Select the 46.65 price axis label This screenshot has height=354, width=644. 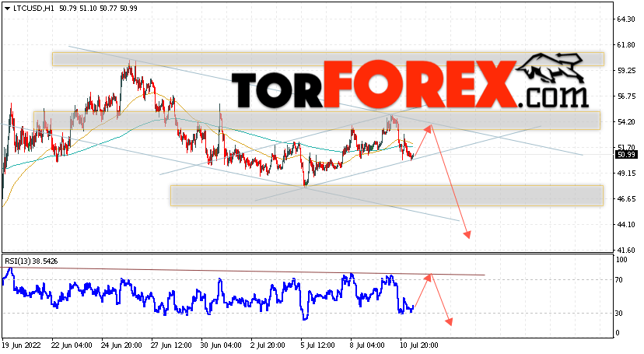pos(626,198)
